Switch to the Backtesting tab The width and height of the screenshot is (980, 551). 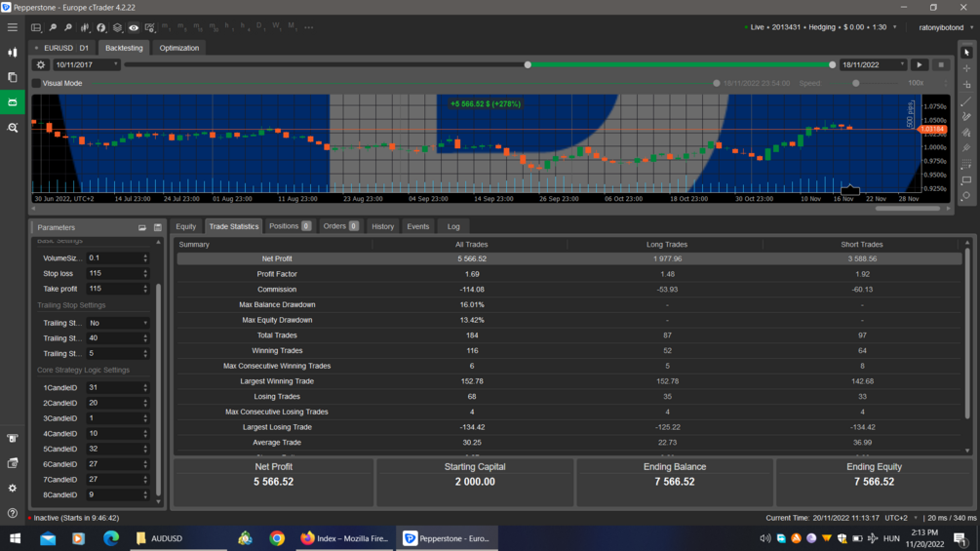[124, 48]
